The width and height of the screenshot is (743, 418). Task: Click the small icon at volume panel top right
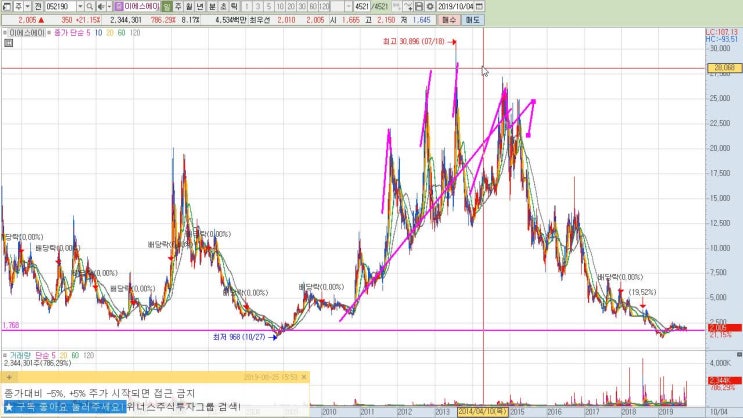739,354
